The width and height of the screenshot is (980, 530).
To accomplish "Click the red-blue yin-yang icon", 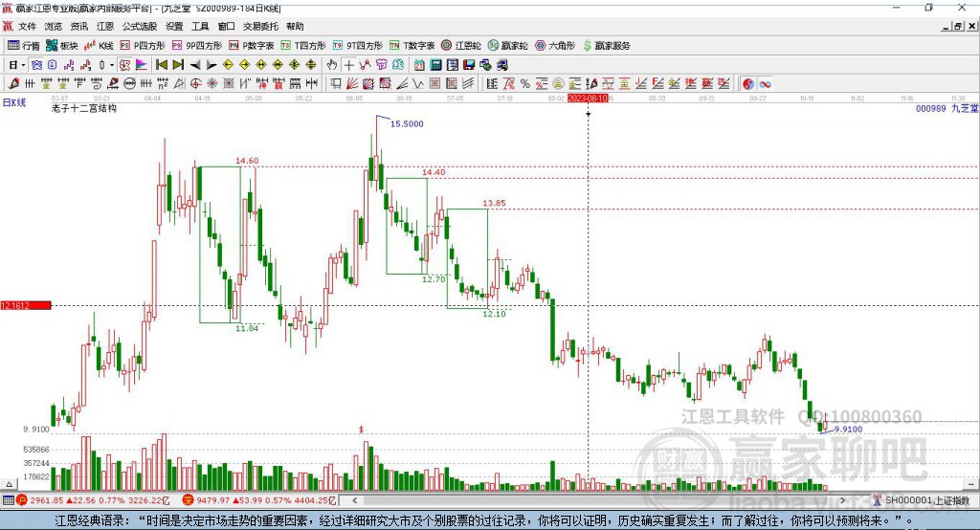I will point(748,84).
